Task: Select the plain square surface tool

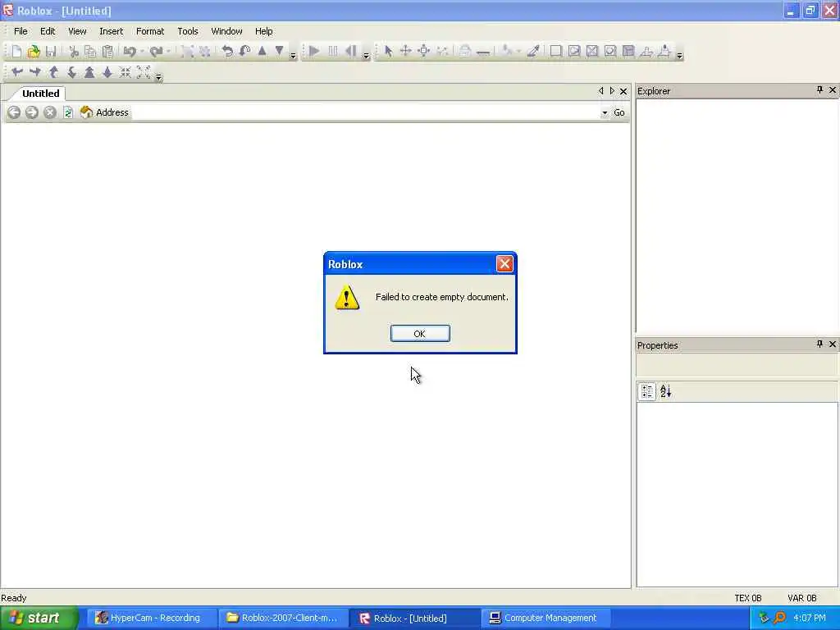Action: point(556,51)
